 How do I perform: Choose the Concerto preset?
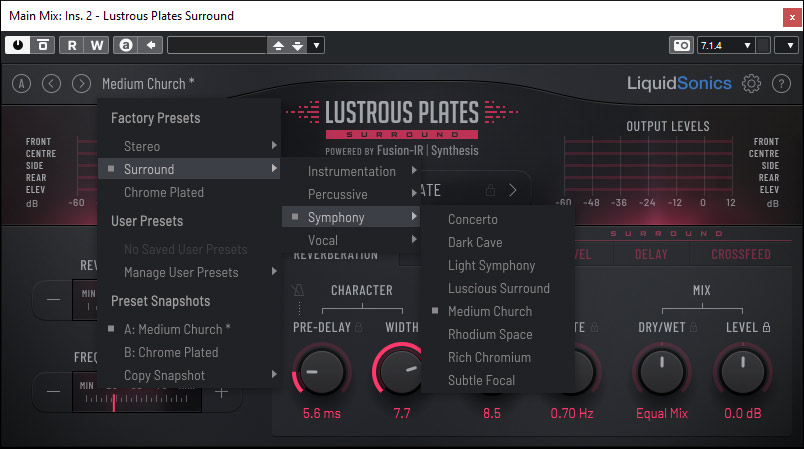pos(497,219)
